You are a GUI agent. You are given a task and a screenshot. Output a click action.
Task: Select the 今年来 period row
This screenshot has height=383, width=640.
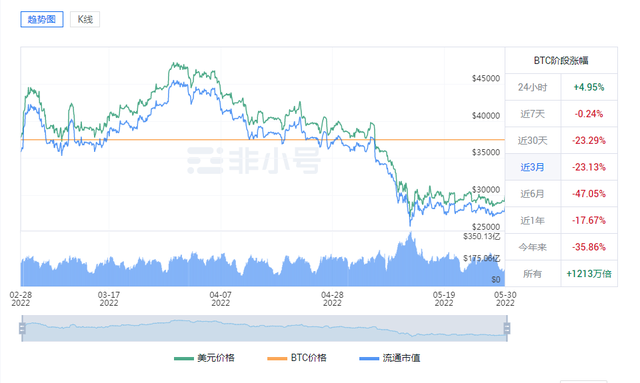561,247
